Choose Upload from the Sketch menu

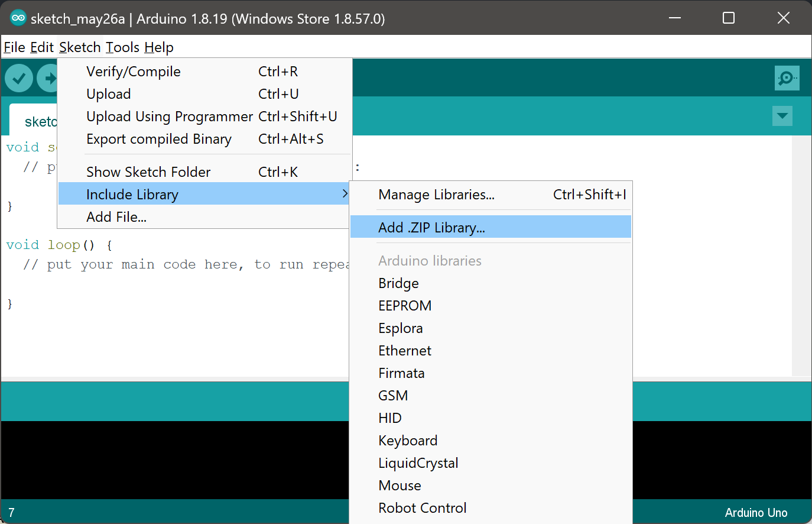(x=204, y=94)
